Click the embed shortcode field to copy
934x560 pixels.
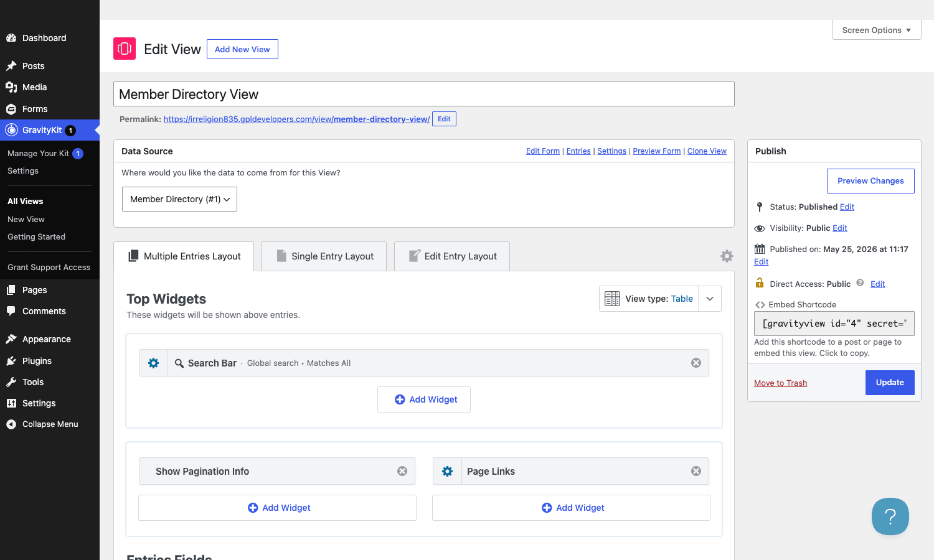coord(834,324)
